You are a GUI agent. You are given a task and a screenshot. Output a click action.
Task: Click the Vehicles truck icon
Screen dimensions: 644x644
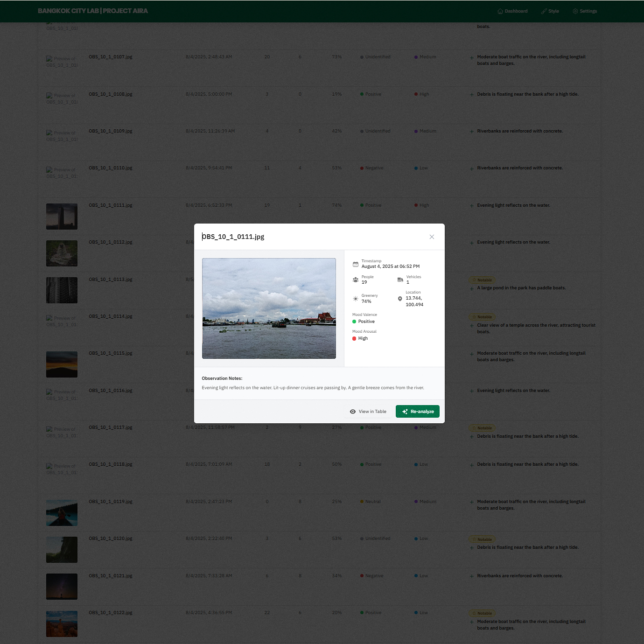click(400, 280)
